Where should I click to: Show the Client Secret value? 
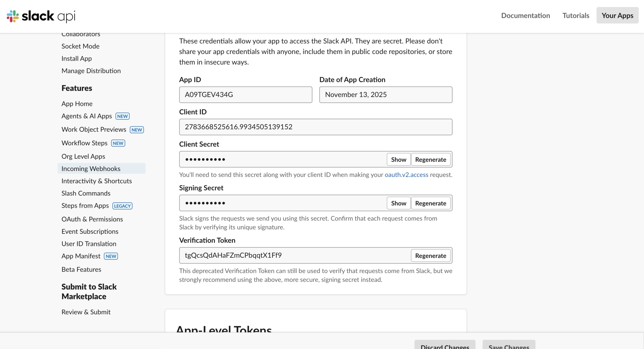tap(398, 159)
